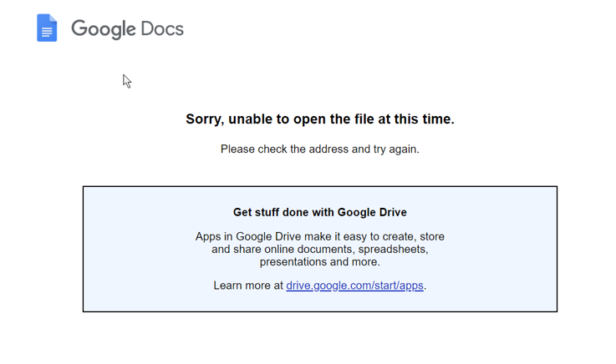Click the line starting "Apps in Google Drive"
Screen dimensions: 616x364
320,237
